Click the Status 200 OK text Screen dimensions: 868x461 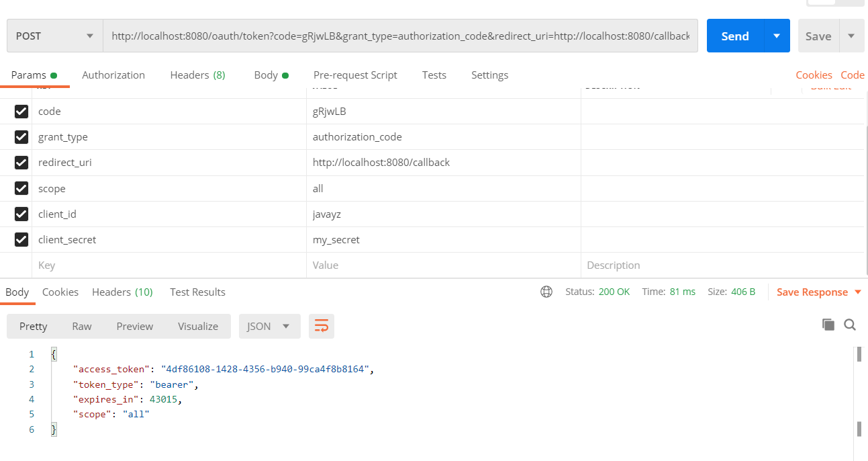(597, 292)
